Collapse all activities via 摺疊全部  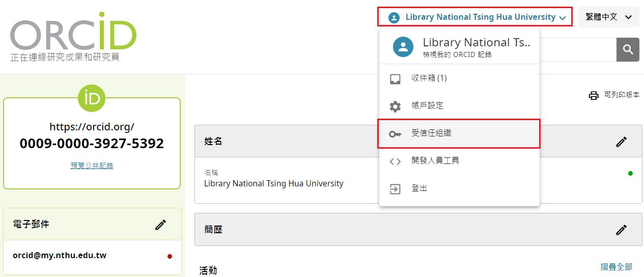tap(616, 267)
